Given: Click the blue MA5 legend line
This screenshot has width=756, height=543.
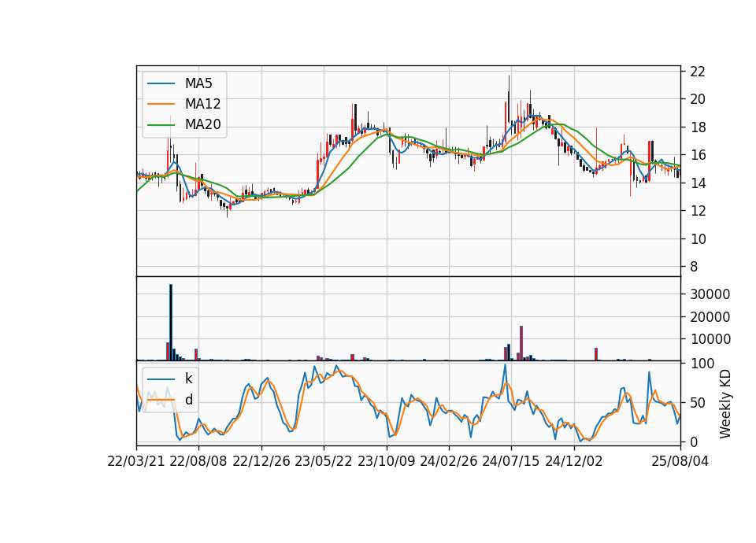Looking at the screenshot, I should click(161, 83).
